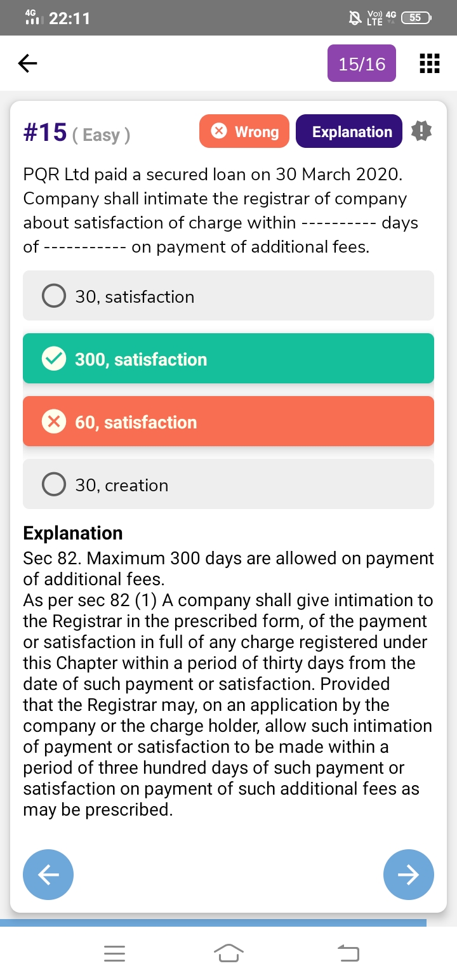Open the 15/16 question counter

[362, 63]
